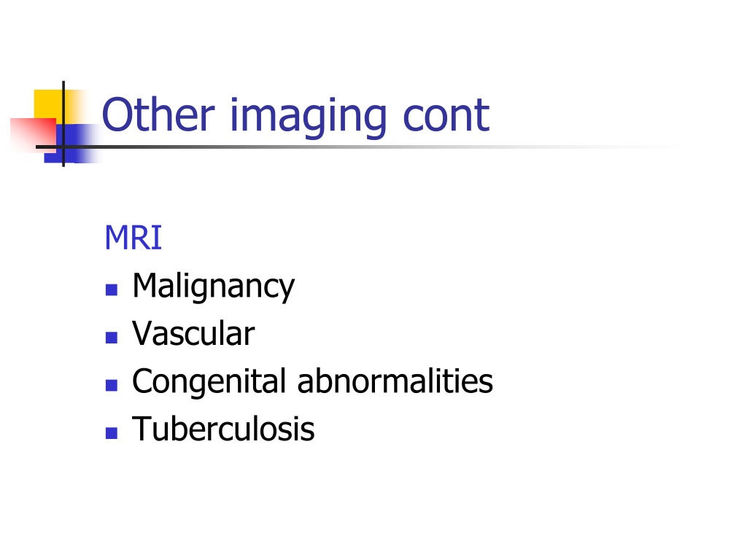Click the vertical black line in logo

coord(63,124)
